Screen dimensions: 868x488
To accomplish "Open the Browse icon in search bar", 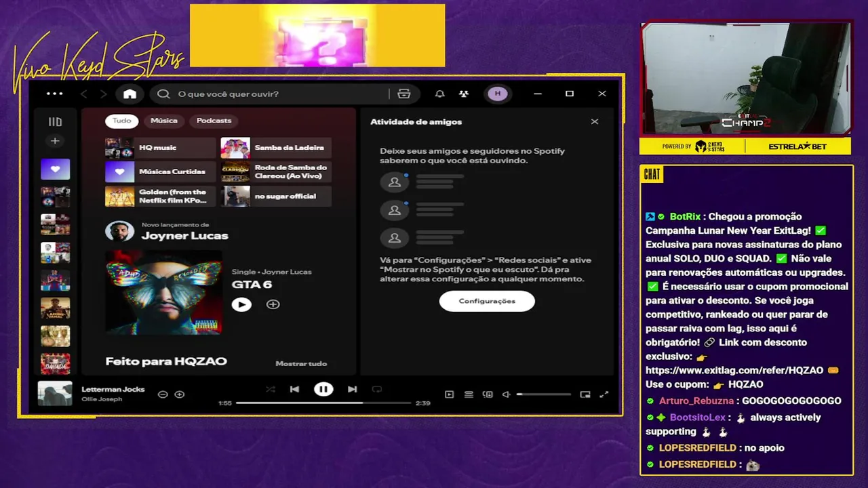I will (x=404, y=94).
